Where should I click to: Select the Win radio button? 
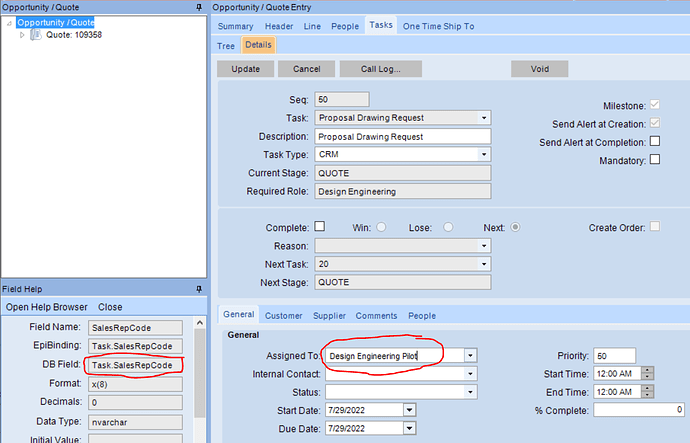(381, 227)
